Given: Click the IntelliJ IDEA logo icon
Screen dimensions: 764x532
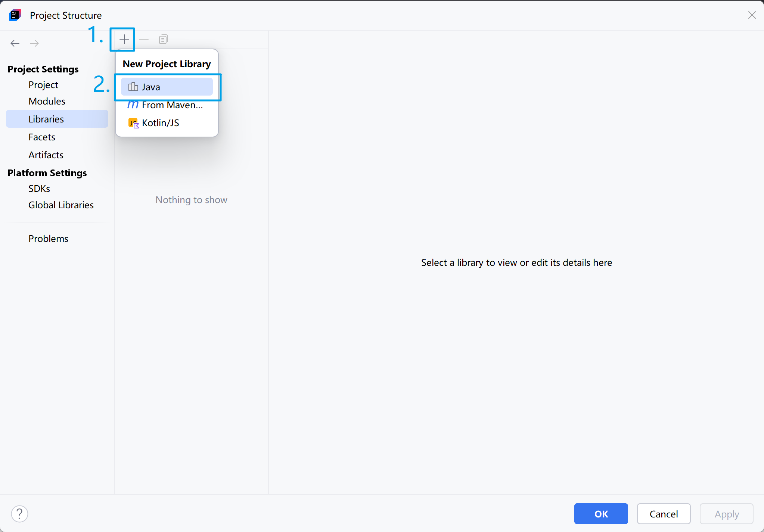Looking at the screenshot, I should tap(15, 15).
